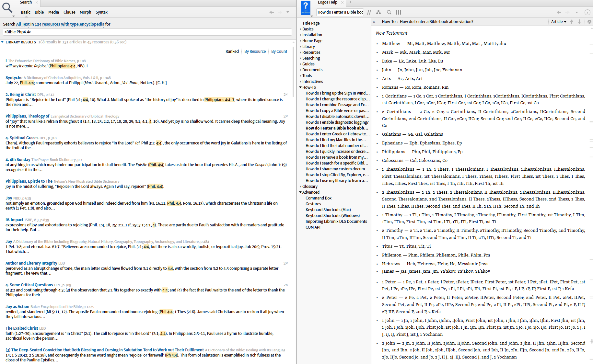Open Keyboard Shortcuts (Windows) topic

click(332, 216)
